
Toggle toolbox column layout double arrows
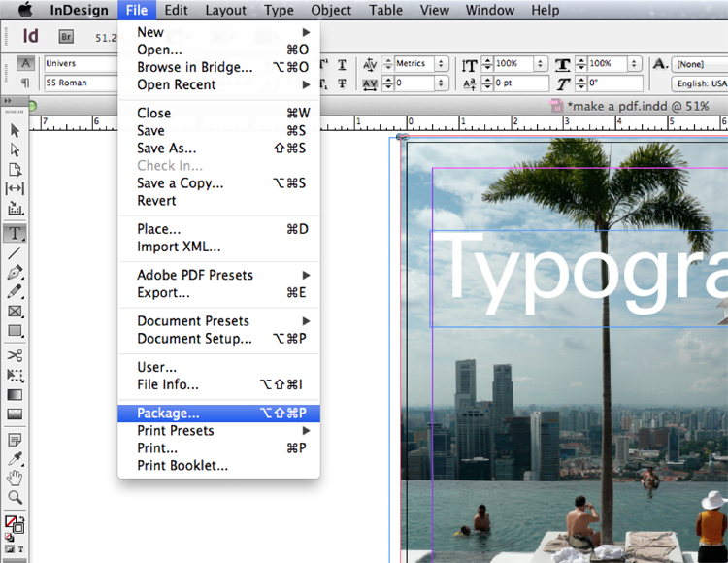(x=8, y=101)
